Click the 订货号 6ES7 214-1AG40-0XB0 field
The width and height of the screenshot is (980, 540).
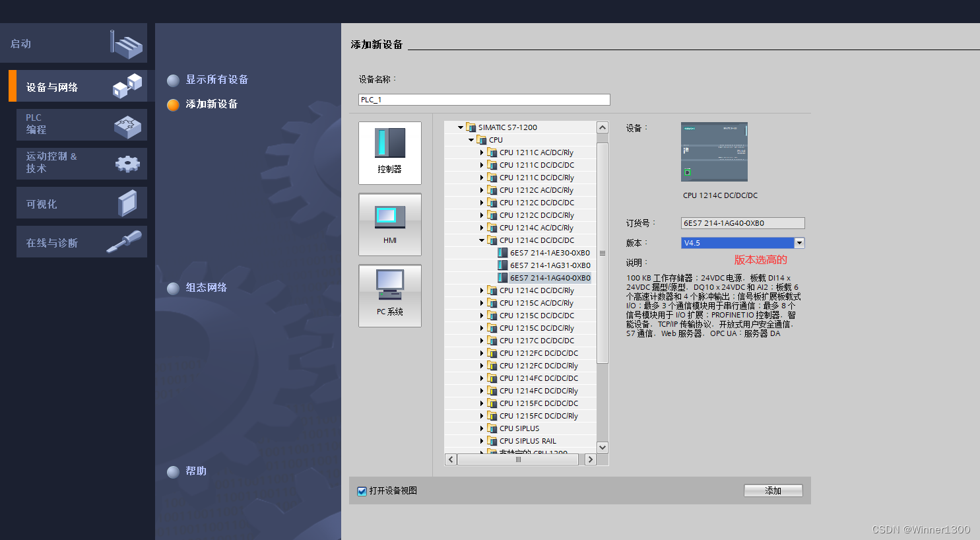[x=743, y=223]
